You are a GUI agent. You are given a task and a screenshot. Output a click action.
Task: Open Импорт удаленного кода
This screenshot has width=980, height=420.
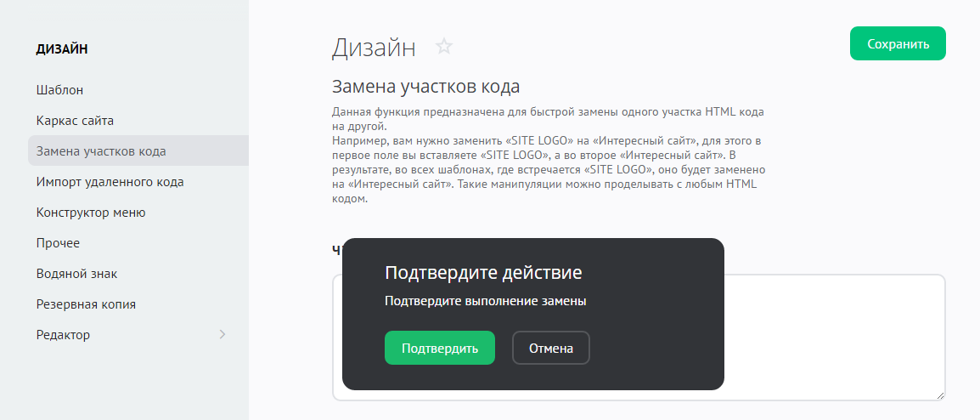[x=110, y=182]
